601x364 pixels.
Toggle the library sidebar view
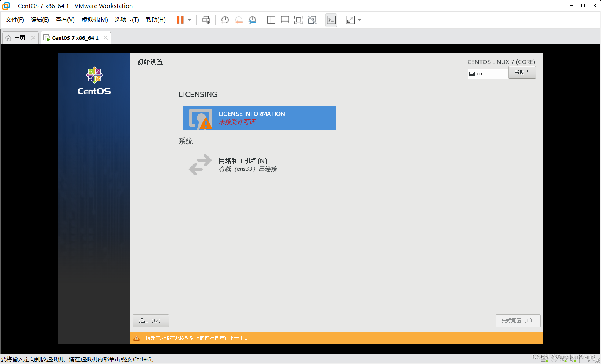(271, 20)
